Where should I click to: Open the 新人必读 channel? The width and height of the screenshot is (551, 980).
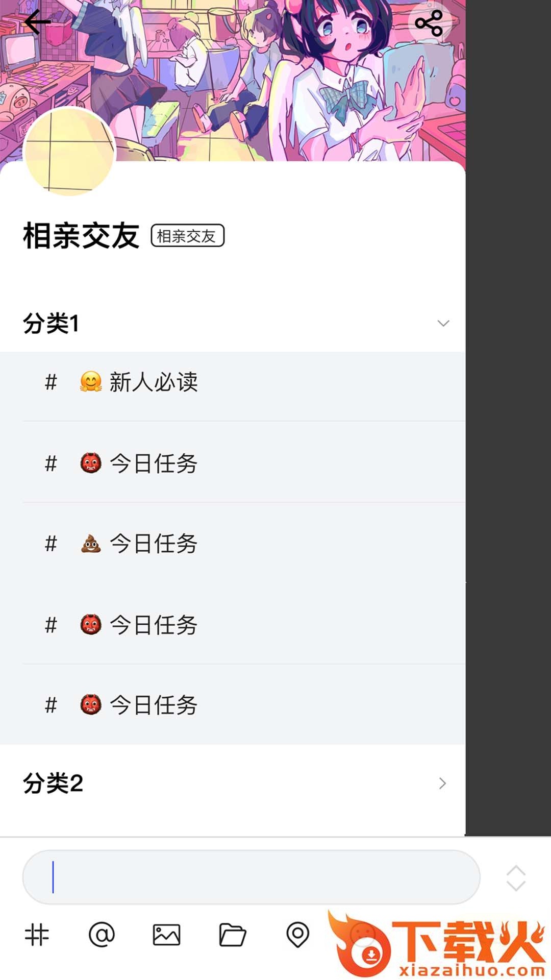pyautogui.click(x=153, y=382)
